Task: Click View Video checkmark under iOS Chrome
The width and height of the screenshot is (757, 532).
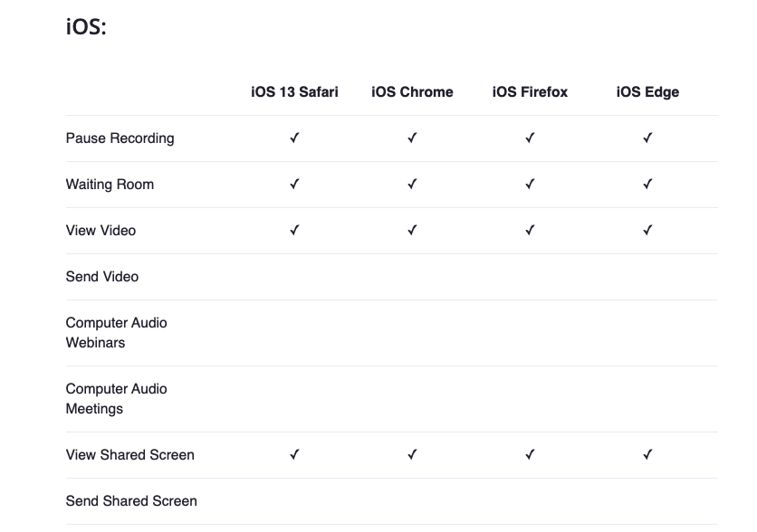Action: [x=412, y=231]
